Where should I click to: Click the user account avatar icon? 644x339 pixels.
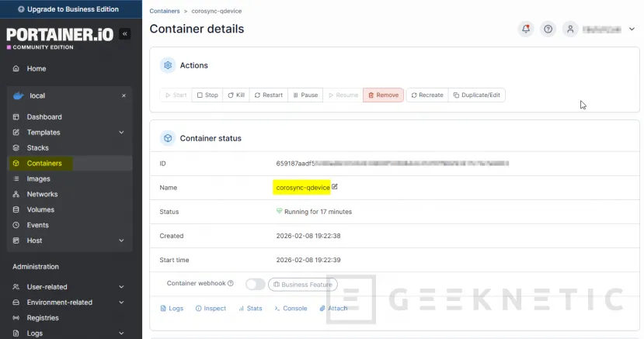pos(570,29)
